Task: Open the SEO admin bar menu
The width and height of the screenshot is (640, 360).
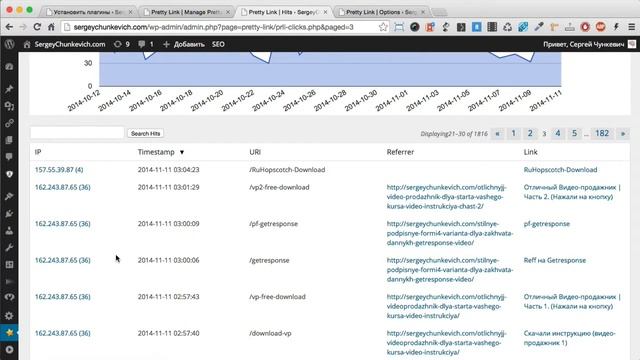Action: click(x=218, y=44)
